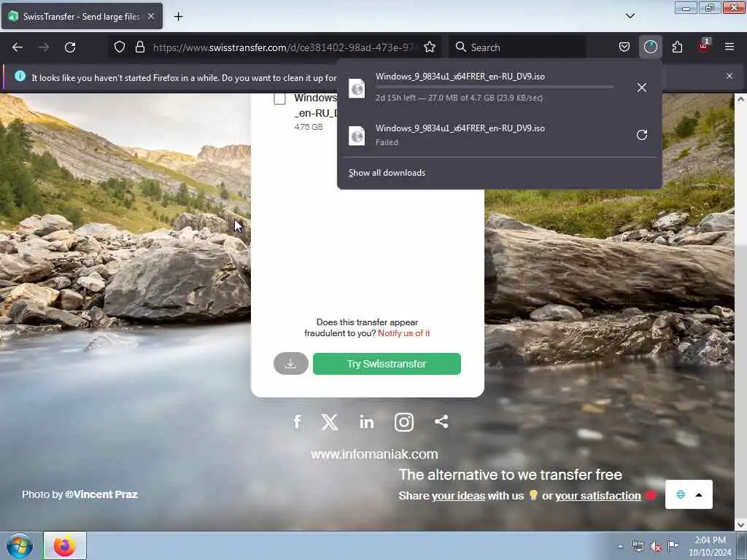Click the gray download arrow button
Image resolution: width=747 pixels, height=560 pixels.
tap(290, 364)
